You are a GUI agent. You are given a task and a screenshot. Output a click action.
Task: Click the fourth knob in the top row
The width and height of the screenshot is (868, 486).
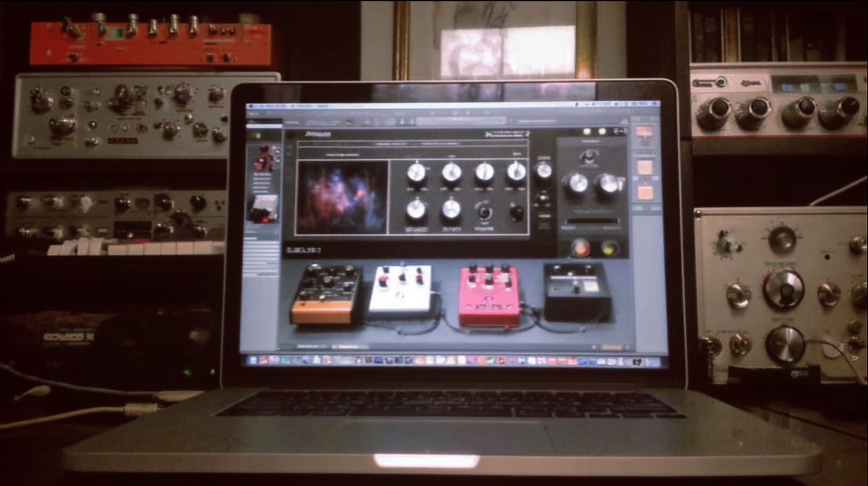coord(516,172)
